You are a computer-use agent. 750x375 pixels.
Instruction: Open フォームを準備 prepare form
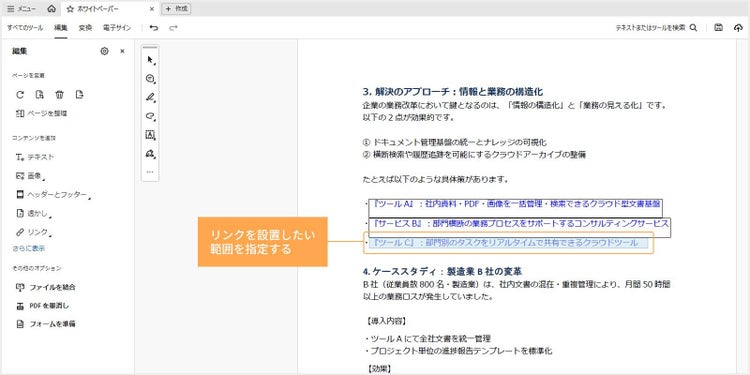pyautogui.click(x=45, y=324)
